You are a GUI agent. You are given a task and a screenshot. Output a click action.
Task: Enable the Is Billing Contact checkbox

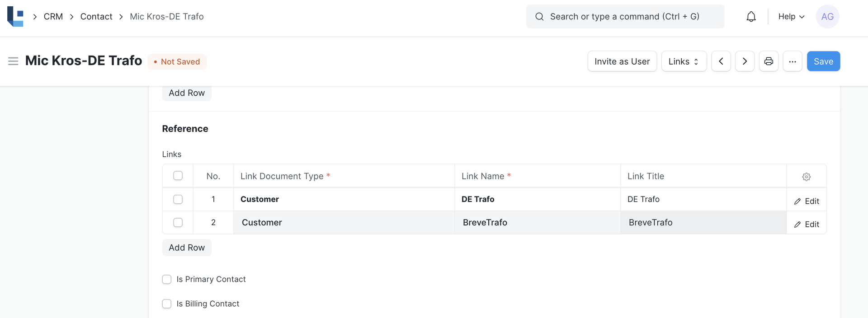pos(167,304)
